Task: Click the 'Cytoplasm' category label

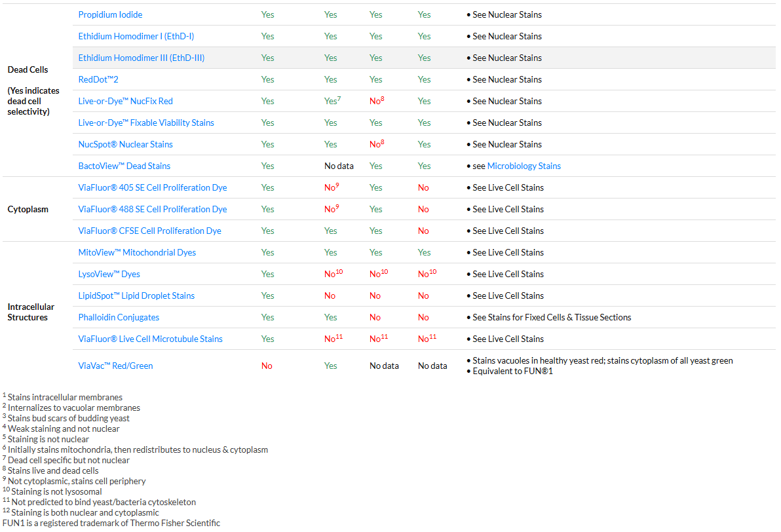Action: (x=28, y=209)
